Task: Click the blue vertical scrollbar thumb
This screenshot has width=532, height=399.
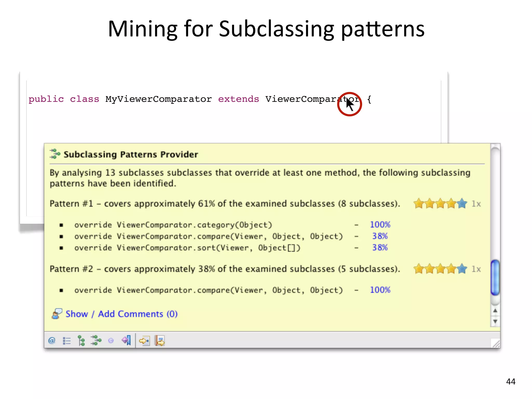Action: pos(495,277)
